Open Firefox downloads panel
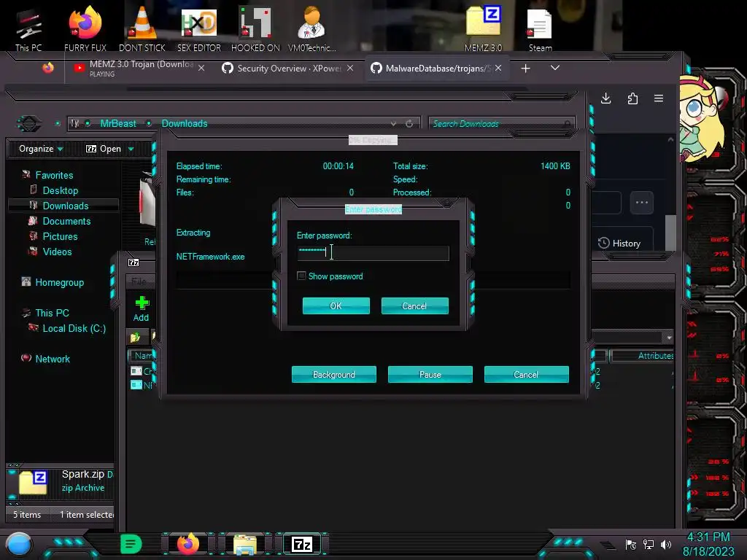This screenshot has width=747, height=560. tap(606, 98)
